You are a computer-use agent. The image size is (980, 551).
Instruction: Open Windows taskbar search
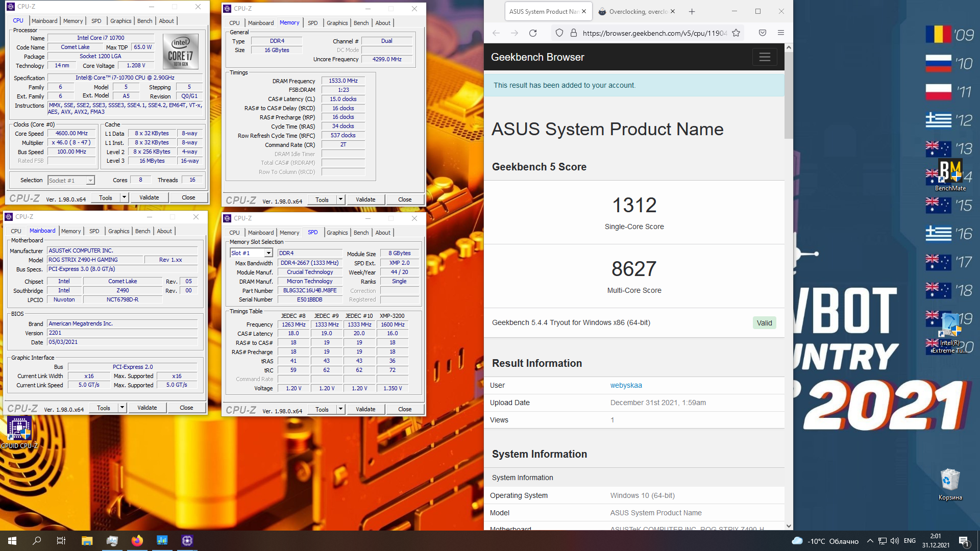coord(37,541)
